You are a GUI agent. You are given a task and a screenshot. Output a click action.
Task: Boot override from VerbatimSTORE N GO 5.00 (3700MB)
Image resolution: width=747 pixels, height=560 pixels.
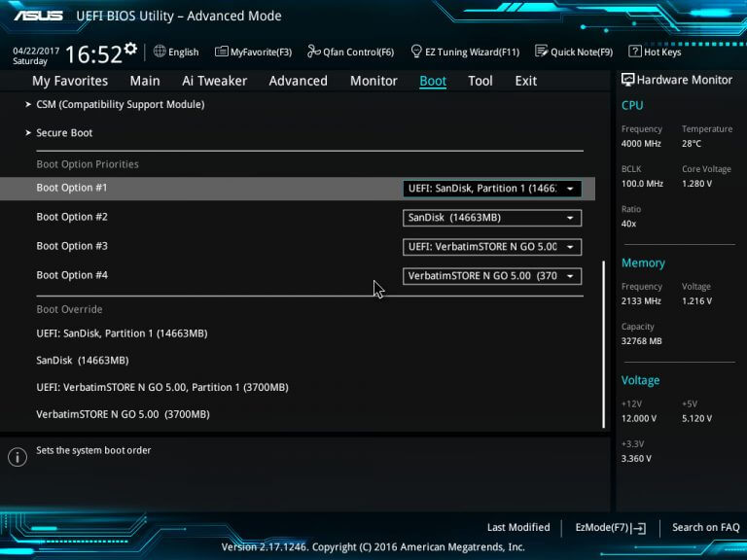(123, 414)
